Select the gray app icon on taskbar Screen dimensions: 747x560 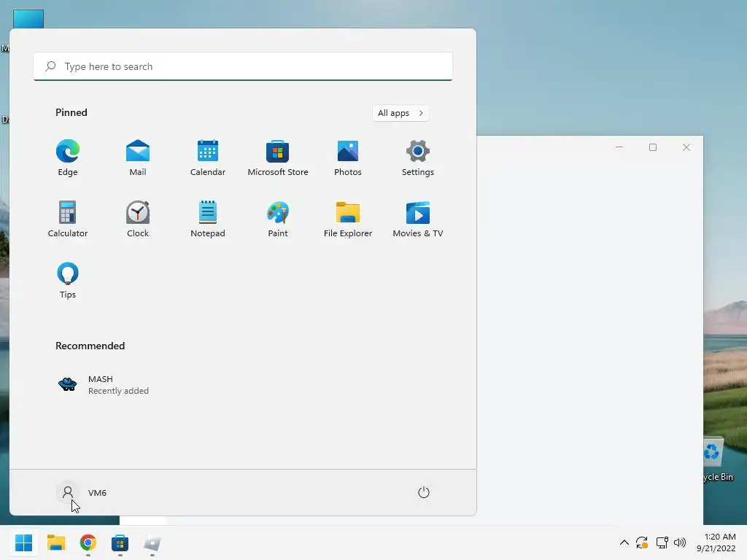point(152,542)
